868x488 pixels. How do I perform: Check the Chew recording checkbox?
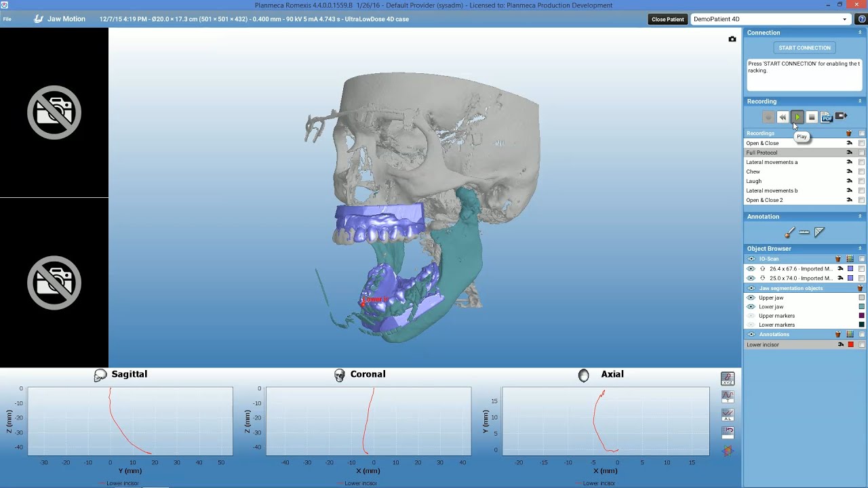point(862,171)
